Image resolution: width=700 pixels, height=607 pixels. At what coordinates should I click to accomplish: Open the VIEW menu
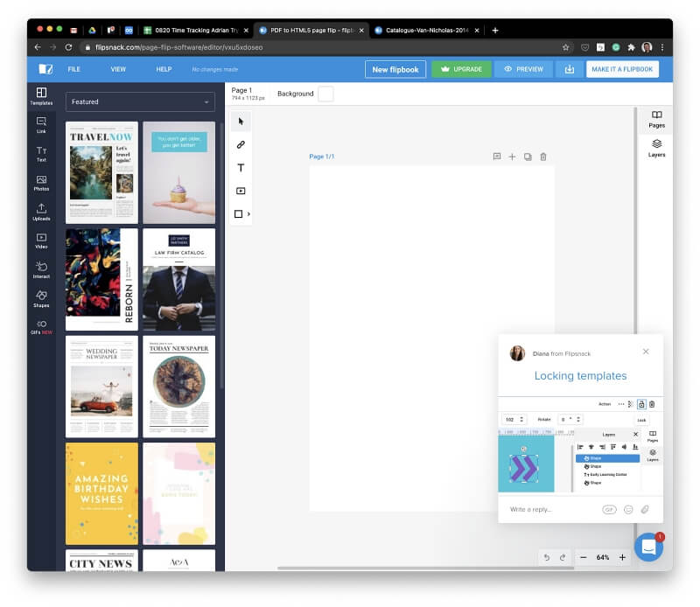[118, 69]
